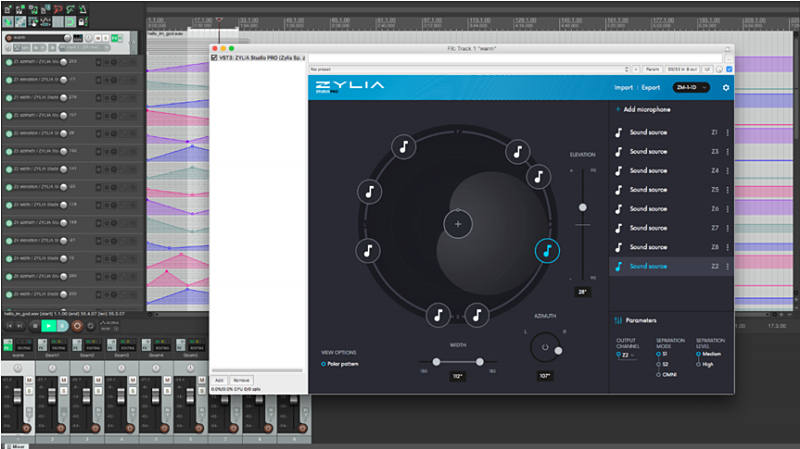This screenshot has width=800, height=449.
Task: Click the first mixer channel volume fader
Action: [x=17, y=395]
